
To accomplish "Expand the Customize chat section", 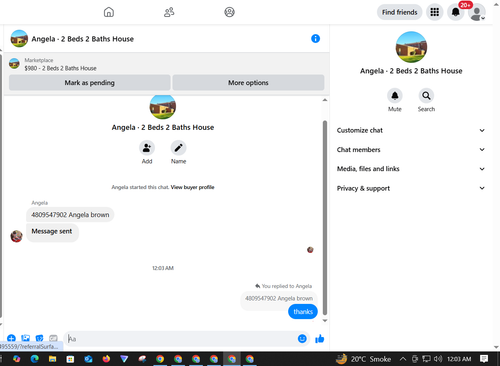I will [411, 130].
